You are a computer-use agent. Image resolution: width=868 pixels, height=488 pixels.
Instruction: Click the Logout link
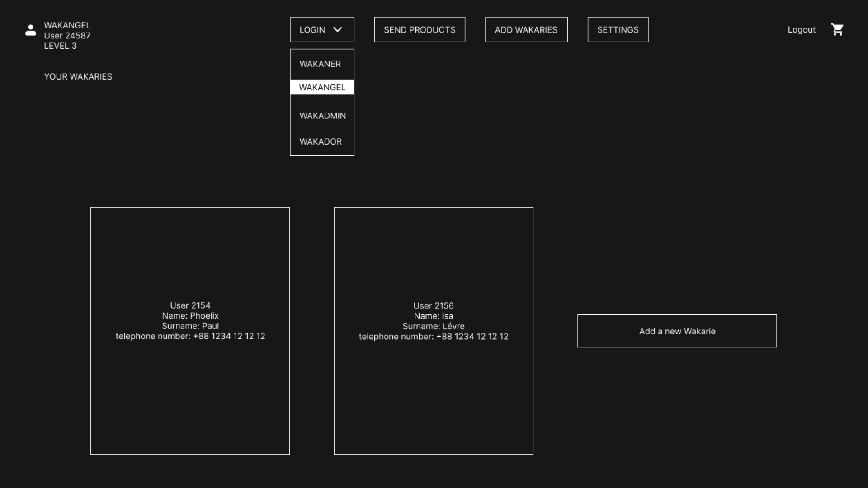click(x=801, y=30)
